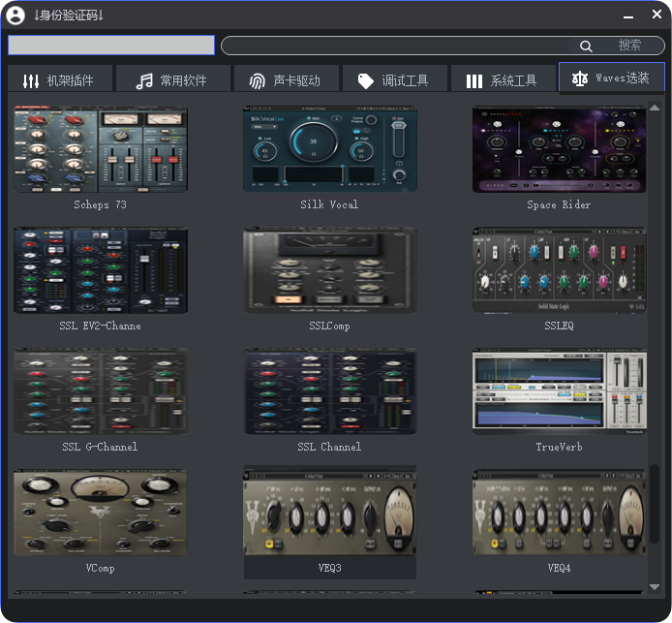This screenshot has height=623, width=672.
Task: Click the music note icon on 常用软件 tab
Action: click(144, 80)
